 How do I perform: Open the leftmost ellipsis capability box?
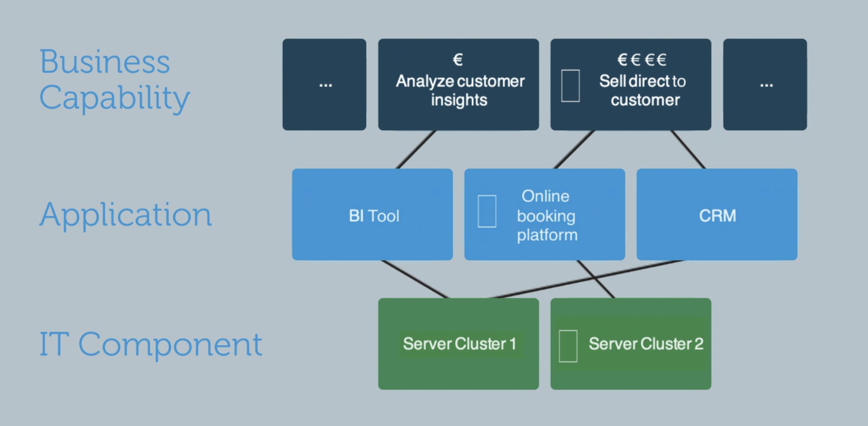324,84
